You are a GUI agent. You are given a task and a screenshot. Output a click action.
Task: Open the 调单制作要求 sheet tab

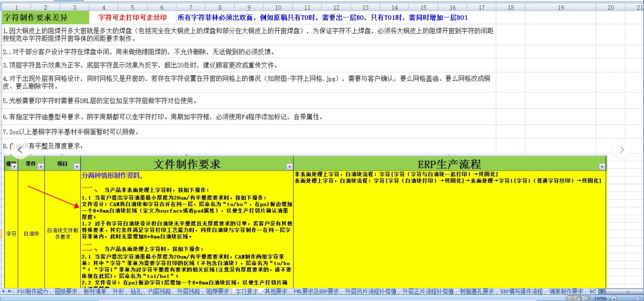click(566, 291)
